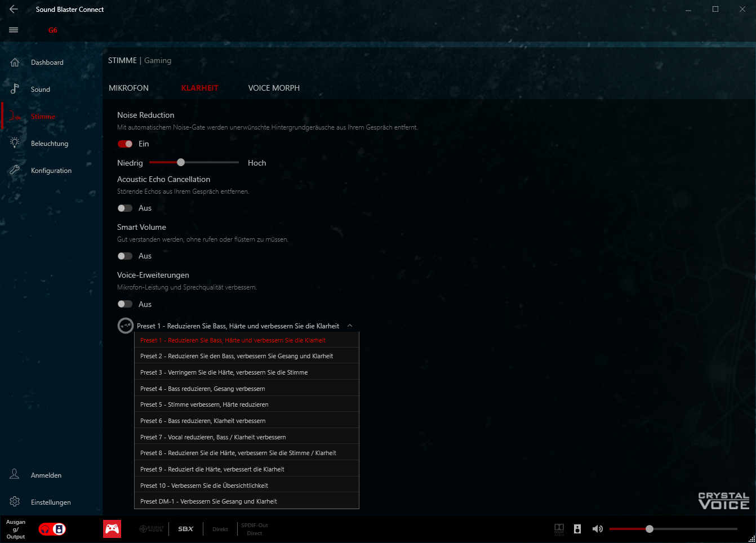Click the Scout Mode icon
Viewport: 756px width, 543px height.
[151, 529]
